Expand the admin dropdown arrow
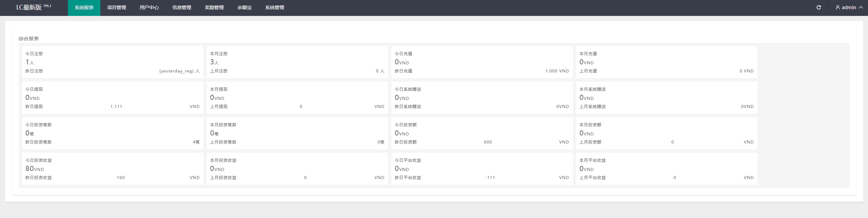 click(861, 7)
